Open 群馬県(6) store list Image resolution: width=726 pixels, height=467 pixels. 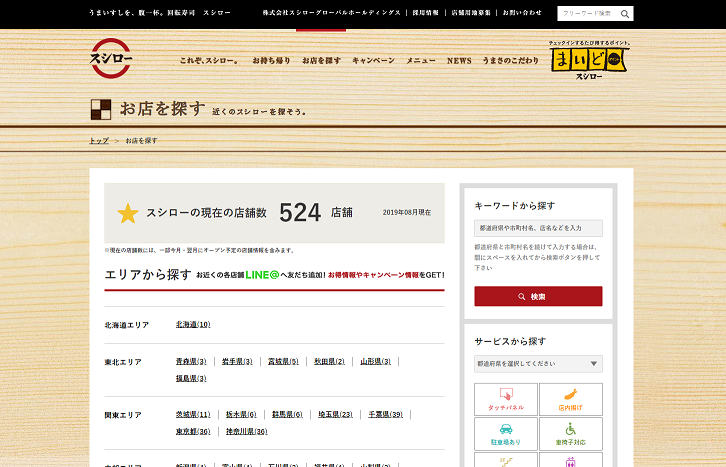pyautogui.click(x=287, y=415)
